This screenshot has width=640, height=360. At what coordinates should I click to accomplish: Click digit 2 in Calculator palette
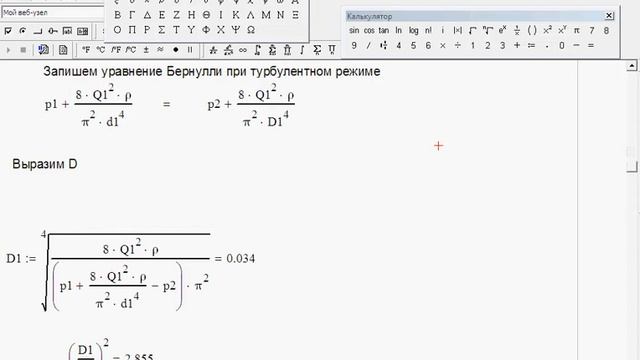click(x=487, y=45)
